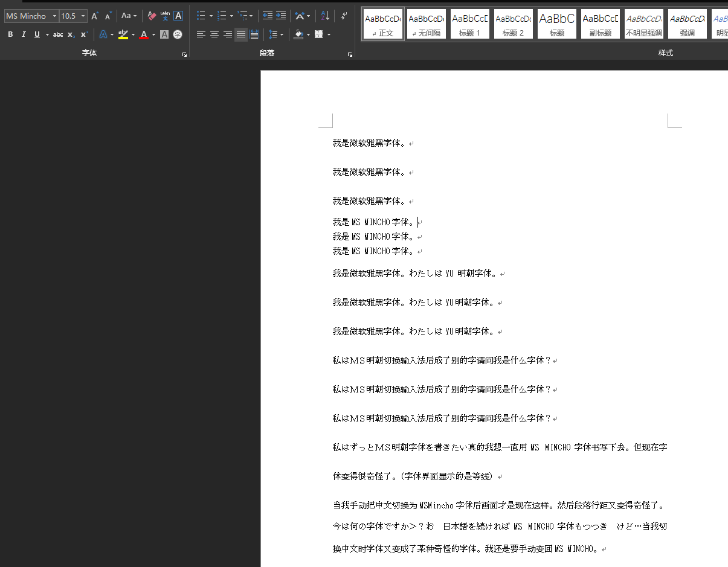
Task: Apply red font color
Action: [144, 34]
